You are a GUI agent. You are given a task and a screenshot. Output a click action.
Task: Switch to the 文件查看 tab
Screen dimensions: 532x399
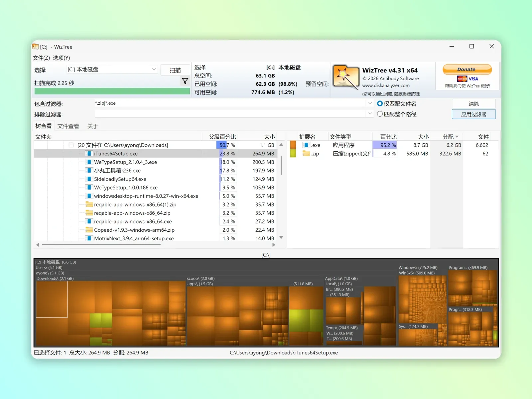point(68,126)
